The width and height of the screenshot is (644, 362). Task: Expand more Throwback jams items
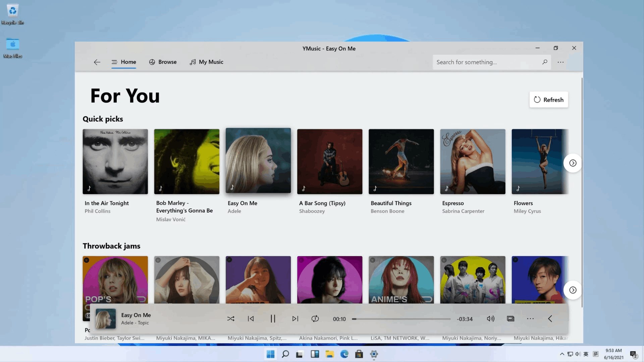pyautogui.click(x=573, y=290)
